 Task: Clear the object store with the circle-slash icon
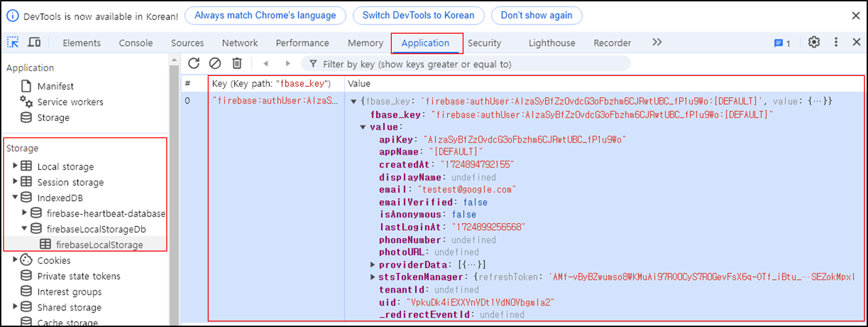click(x=215, y=63)
